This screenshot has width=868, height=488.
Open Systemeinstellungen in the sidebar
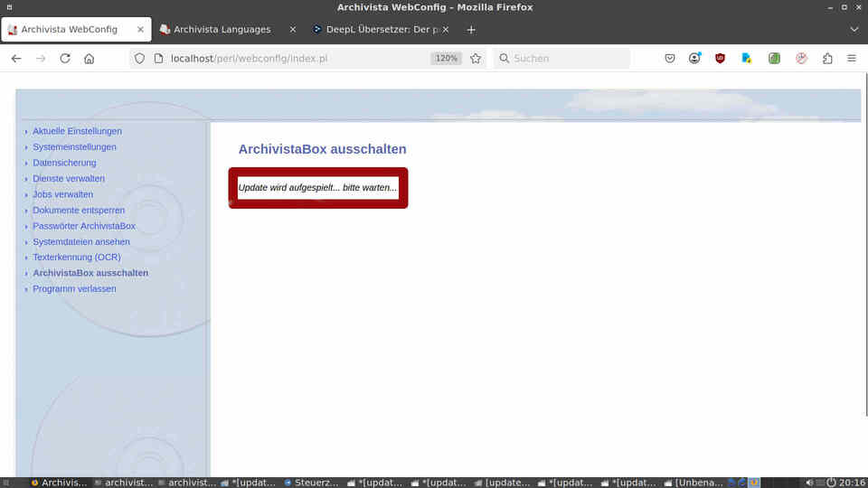[x=74, y=147]
